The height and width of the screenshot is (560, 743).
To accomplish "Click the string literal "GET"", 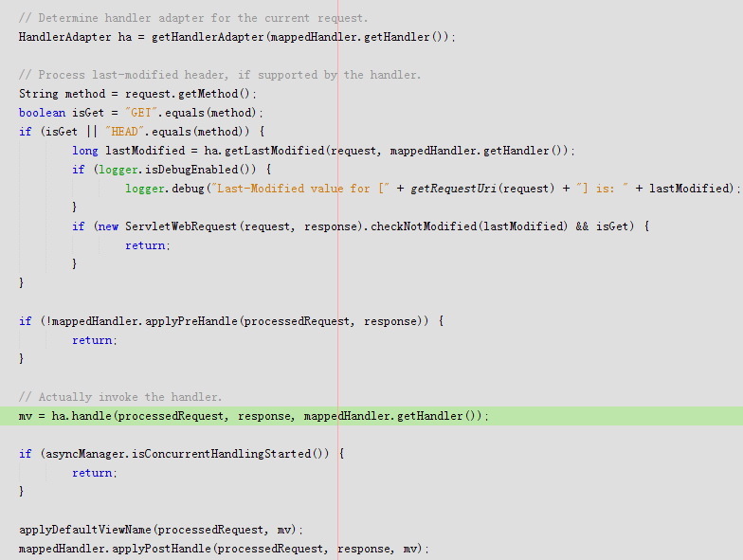I will 140,113.
